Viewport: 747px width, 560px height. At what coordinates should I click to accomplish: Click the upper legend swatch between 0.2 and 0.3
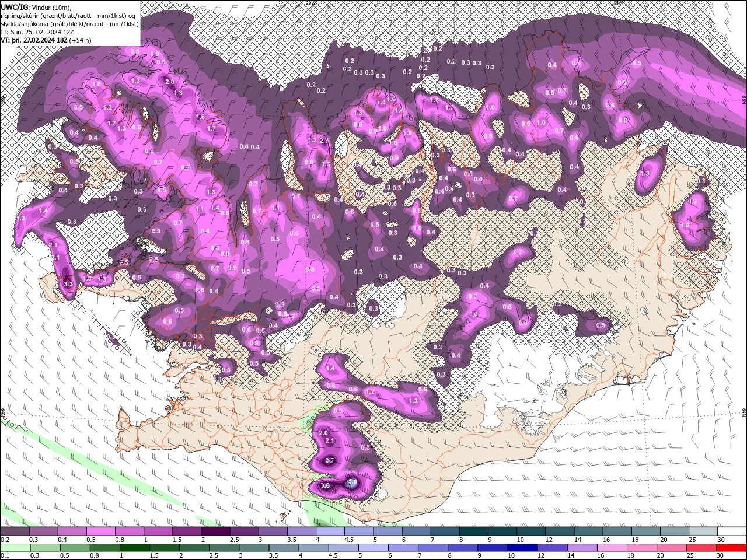[15, 531]
